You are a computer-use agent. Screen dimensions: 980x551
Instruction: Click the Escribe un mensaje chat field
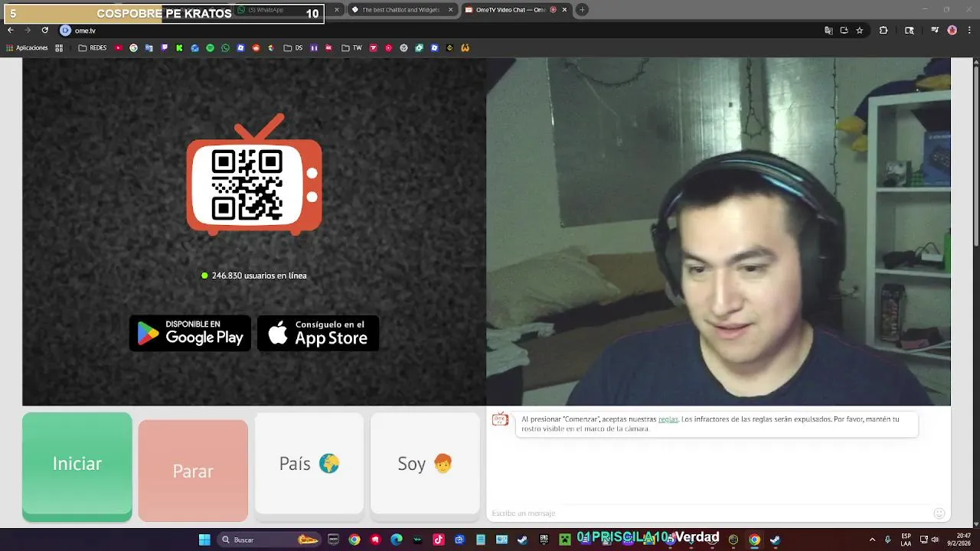tap(708, 513)
